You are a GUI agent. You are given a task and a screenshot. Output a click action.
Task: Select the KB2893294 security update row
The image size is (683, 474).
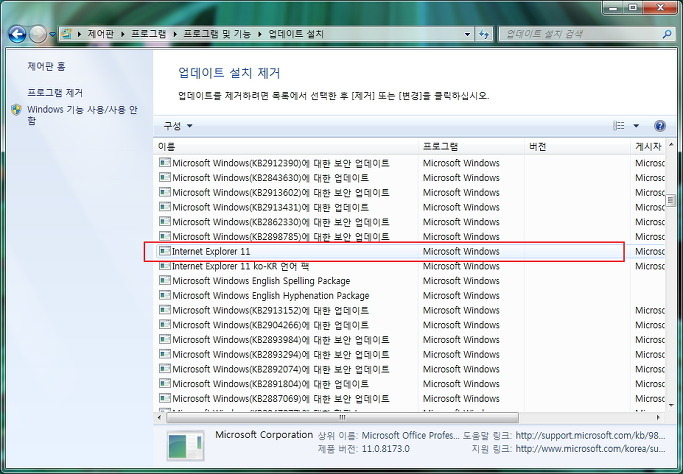pos(409,355)
